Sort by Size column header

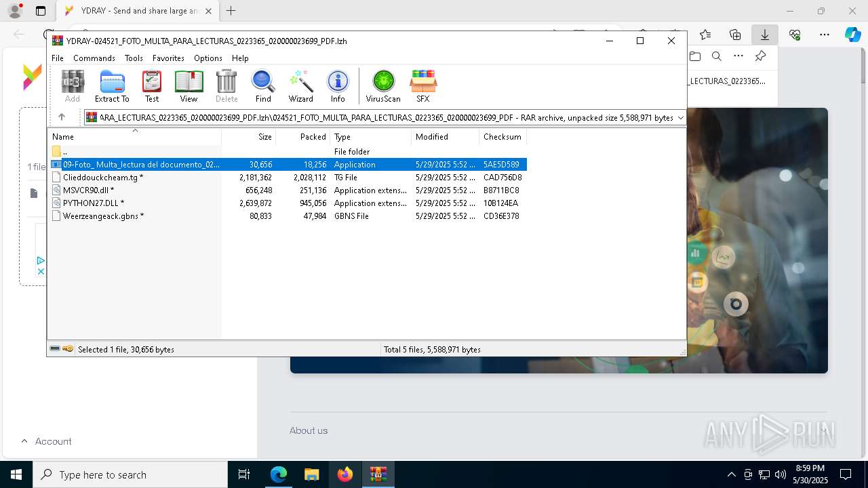click(x=249, y=136)
